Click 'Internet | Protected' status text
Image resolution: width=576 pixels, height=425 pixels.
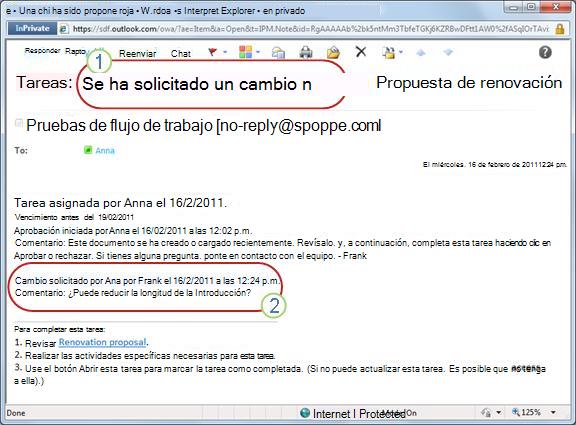359,414
